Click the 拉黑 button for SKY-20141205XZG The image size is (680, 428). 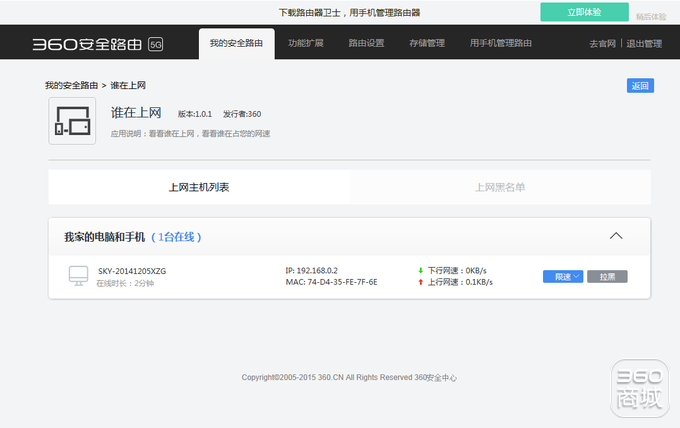click(607, 277)
